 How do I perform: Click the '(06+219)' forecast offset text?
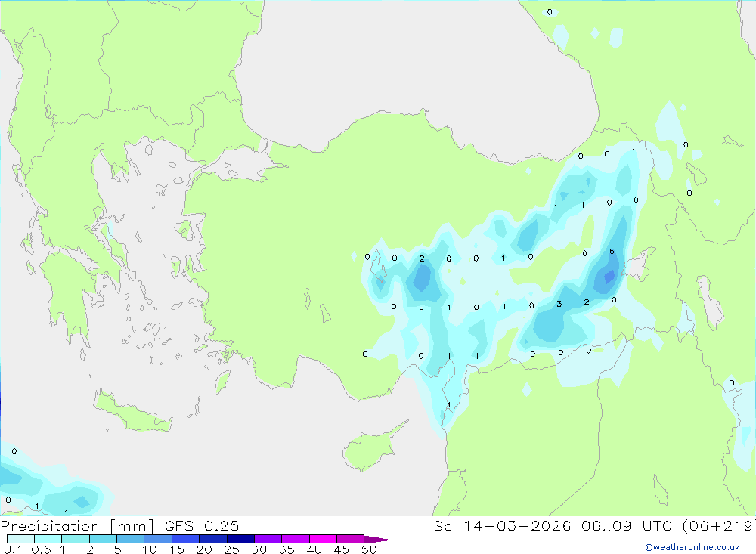pos(720,526)
